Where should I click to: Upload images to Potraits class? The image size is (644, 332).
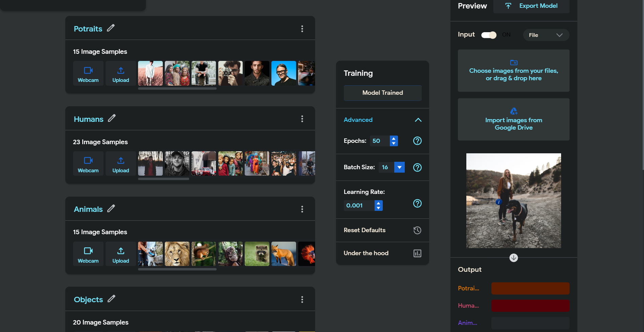tap(121, 73)
